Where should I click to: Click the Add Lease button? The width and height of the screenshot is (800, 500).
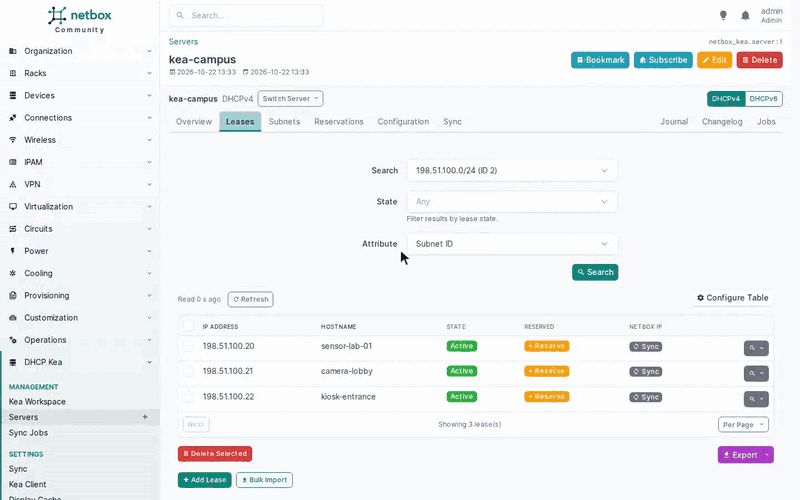tap(205, 480)
